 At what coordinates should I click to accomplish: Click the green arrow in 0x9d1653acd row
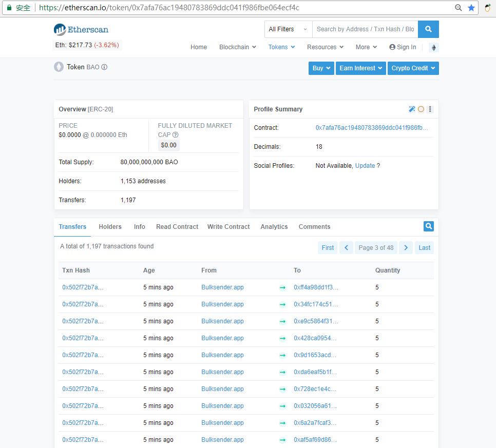pyautogui.click(x=282, y=355)
